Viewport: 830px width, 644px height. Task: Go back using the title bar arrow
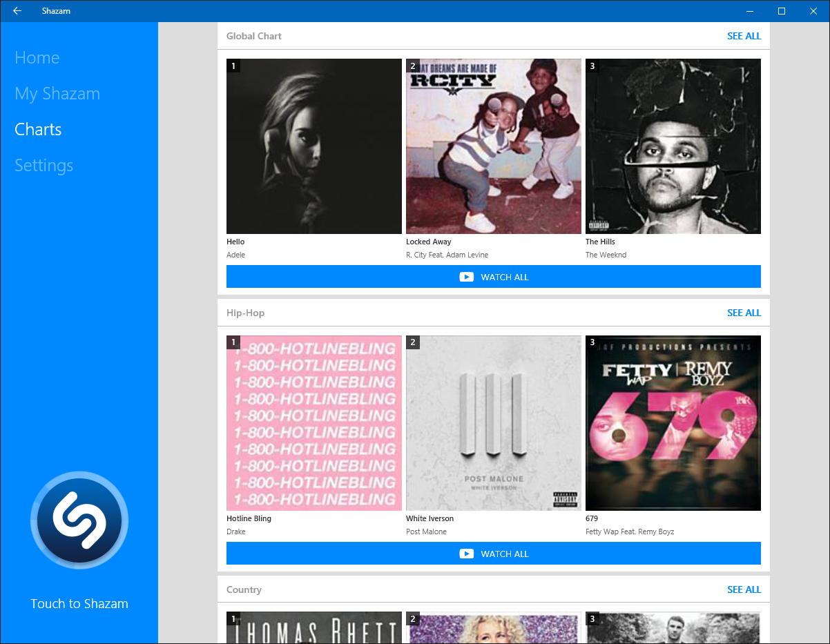click(x=17, y=11)
